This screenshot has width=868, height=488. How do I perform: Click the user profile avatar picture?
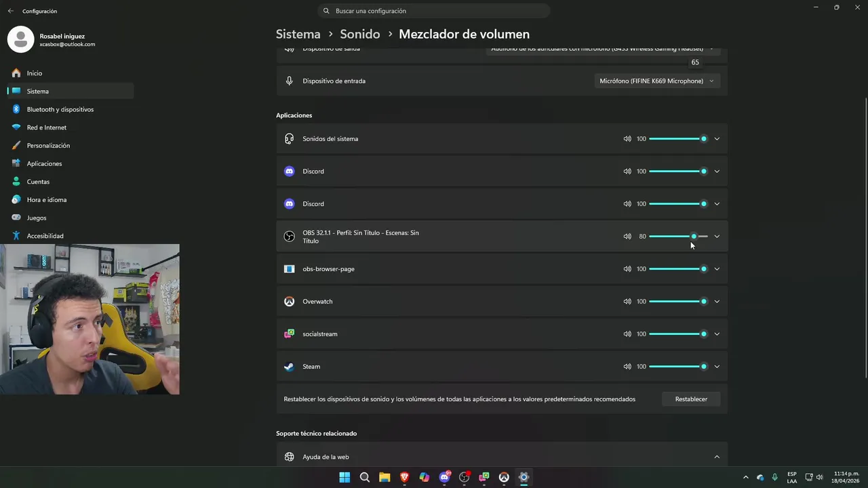20,39
